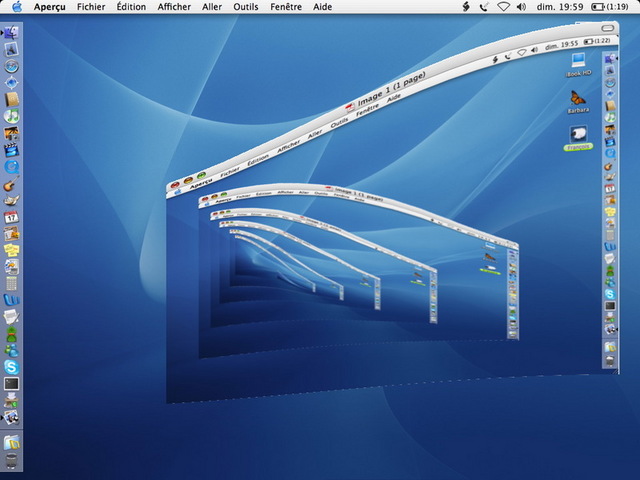
Task: Open Finder from the Dock
Action: pos(11,33)
